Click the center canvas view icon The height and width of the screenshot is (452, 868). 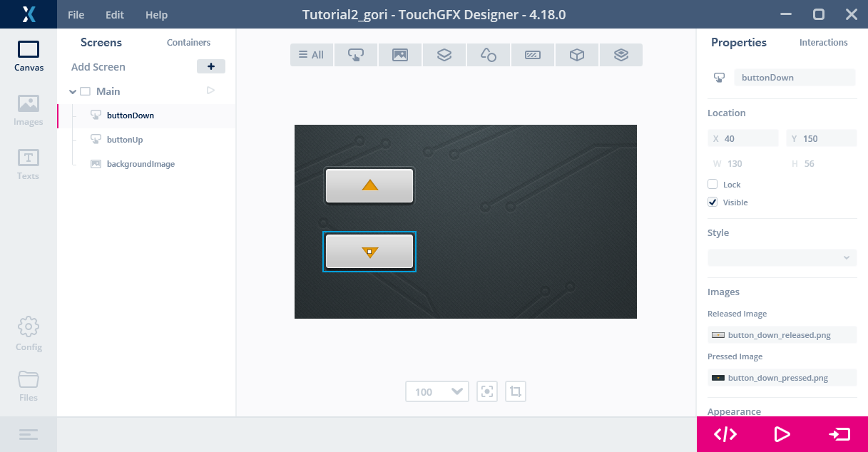(487, 391)
